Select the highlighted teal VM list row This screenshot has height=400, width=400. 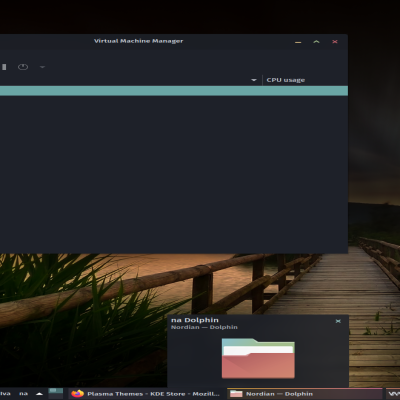pos(174,91)
